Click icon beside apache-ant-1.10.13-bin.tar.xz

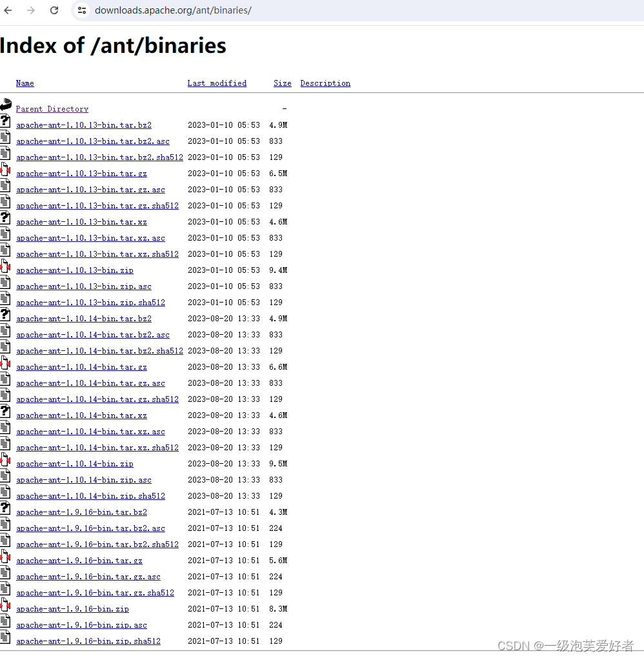5,218
